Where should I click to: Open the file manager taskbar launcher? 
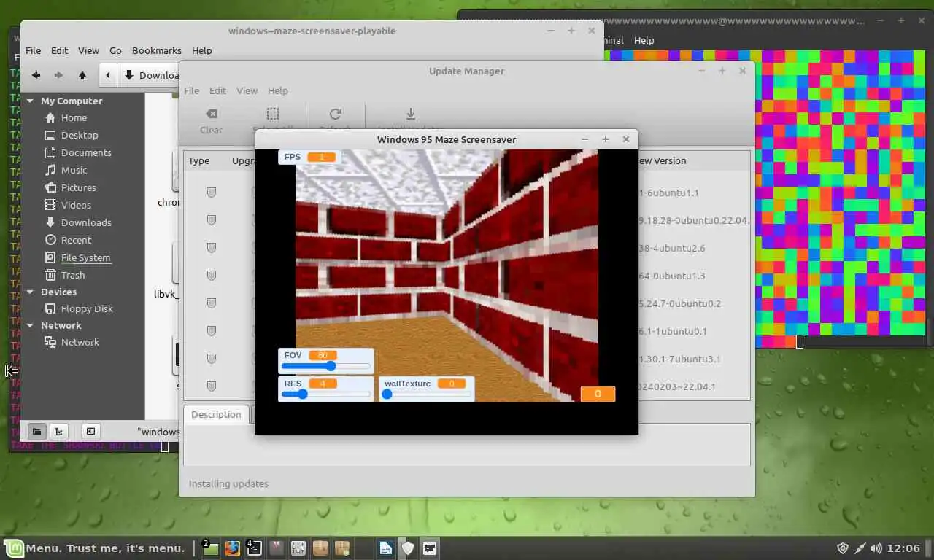[210, 548]
